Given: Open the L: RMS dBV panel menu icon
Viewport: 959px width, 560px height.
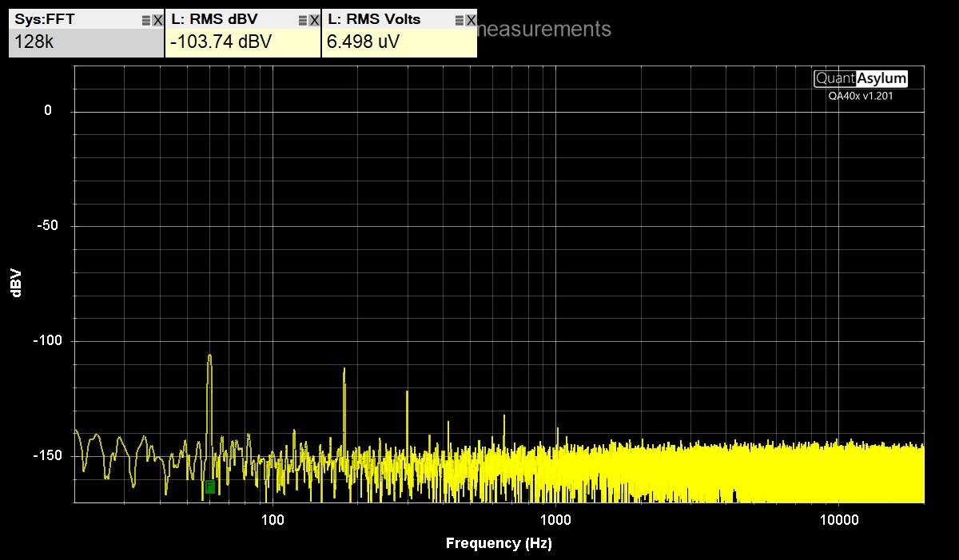Looking at the screenshot, I should pos(303,21).
